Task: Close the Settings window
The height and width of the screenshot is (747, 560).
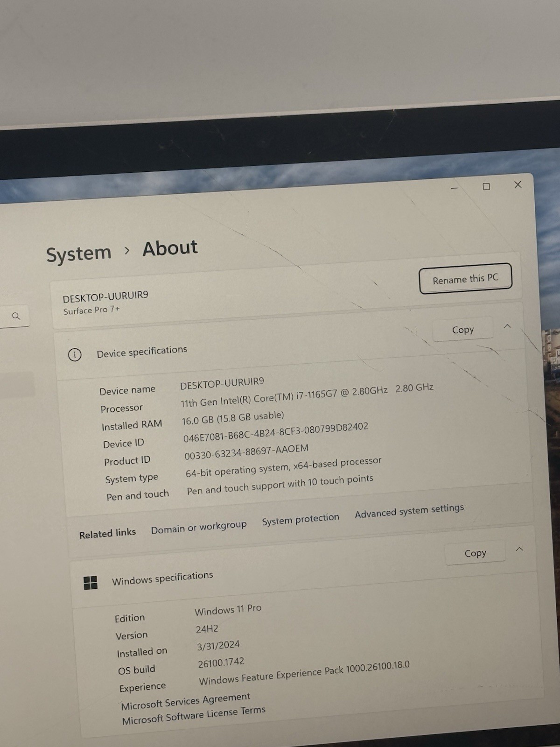Action: [x=518, y=184]
